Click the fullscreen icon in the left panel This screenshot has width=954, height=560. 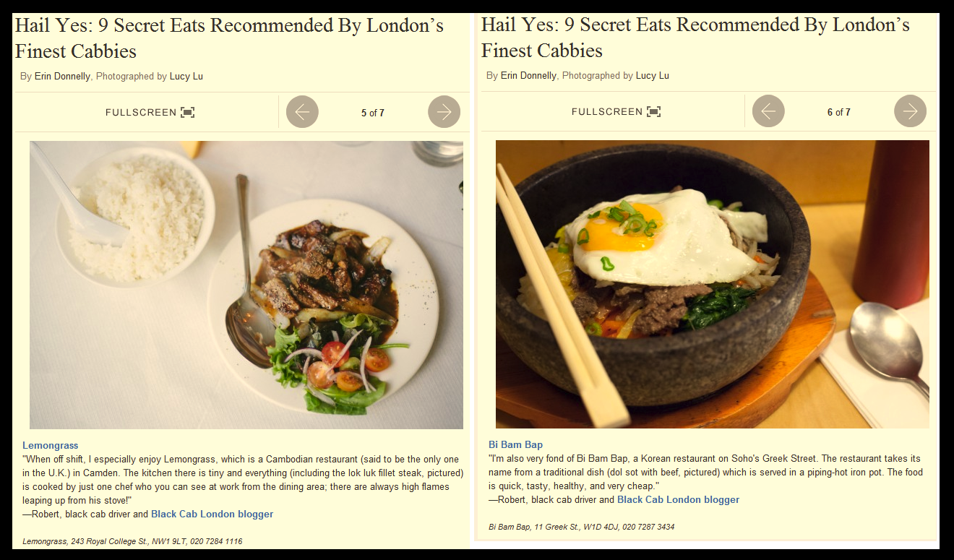(x=188, y=113)
